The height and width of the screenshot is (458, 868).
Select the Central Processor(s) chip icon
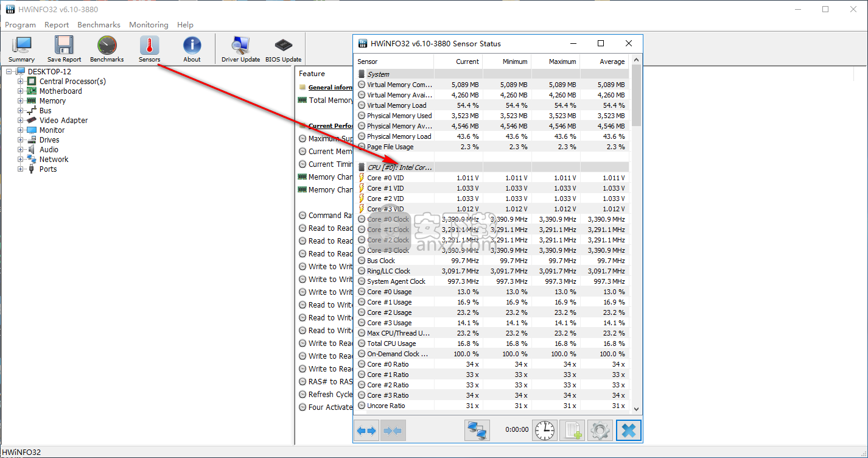click(x=32, y=81)
